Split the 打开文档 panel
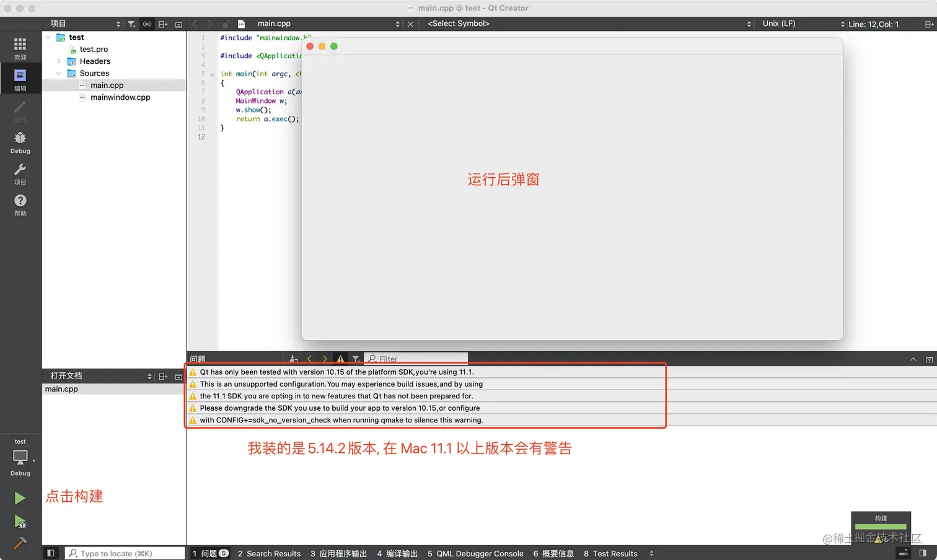Screen dimensions: 937x560 pos(163,377)
